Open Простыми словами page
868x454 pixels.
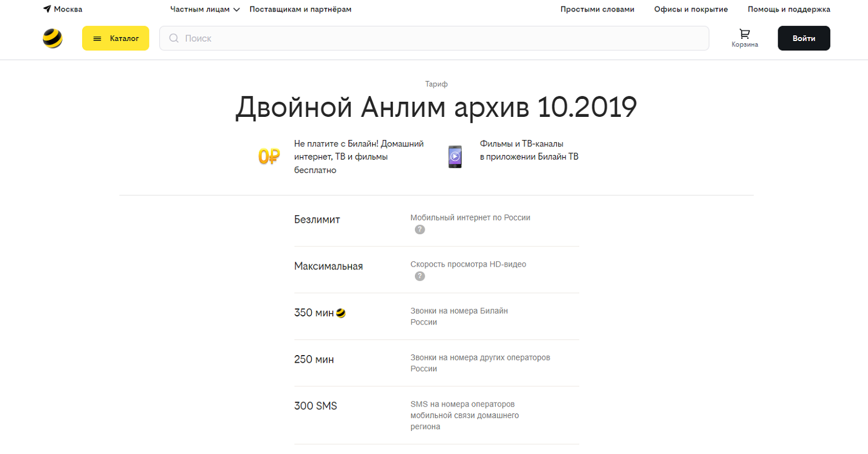click(597, 9)
